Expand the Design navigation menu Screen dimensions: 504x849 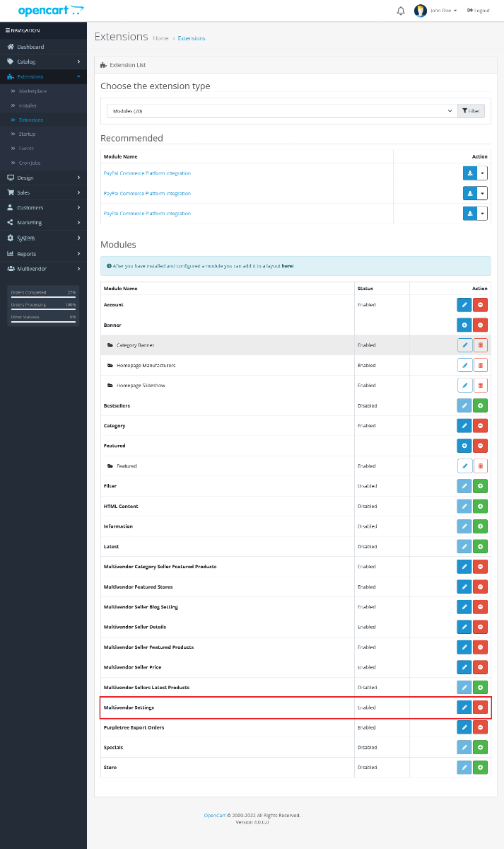43,178
